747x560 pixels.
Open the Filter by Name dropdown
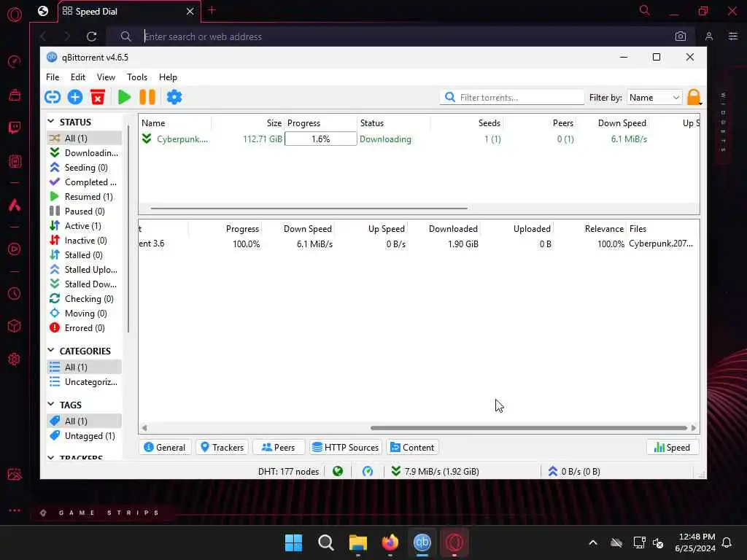pyautogui.click(x=654, y=97)
